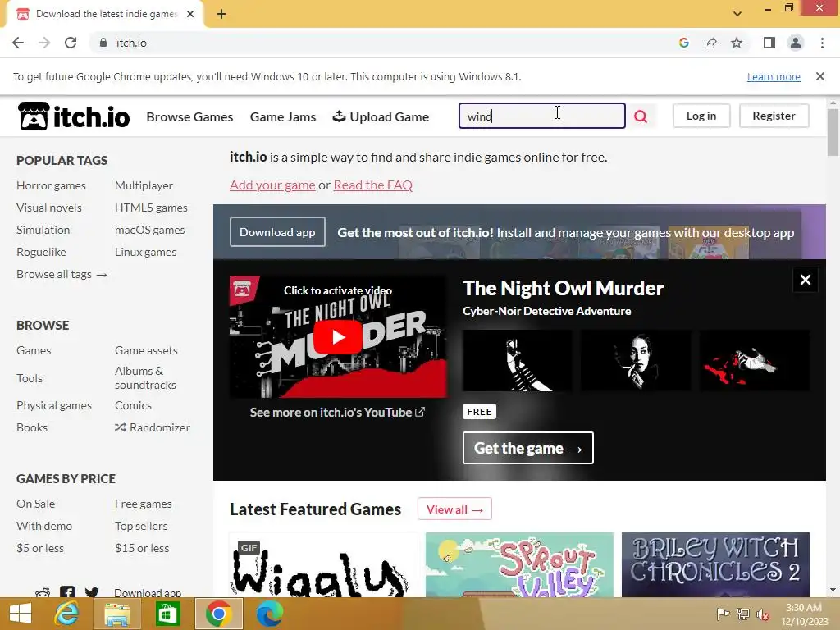Screen dimensions: 840x630
Task: Click the Register button
Action: click(x=774, y=116)
